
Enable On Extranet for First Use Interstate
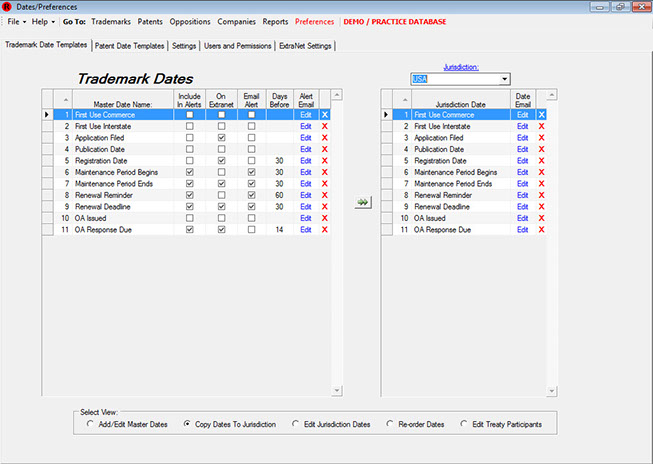point(221,127)
